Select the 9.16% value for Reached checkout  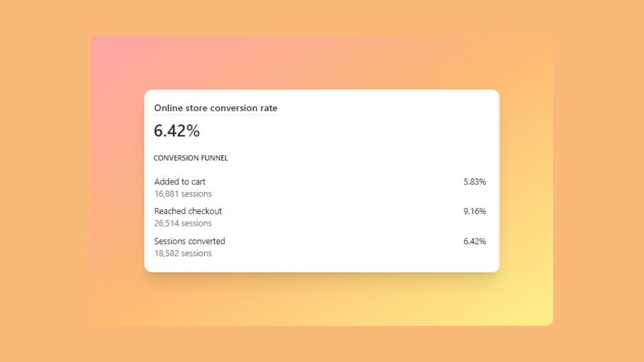tap(475, 211)
